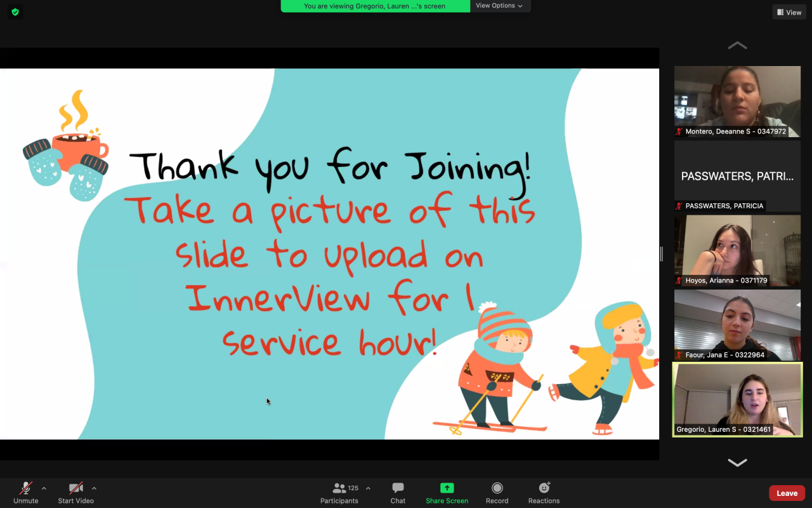Click the 'Gregorio, Lauren S - 0321461' name label

tap(723, 429)
